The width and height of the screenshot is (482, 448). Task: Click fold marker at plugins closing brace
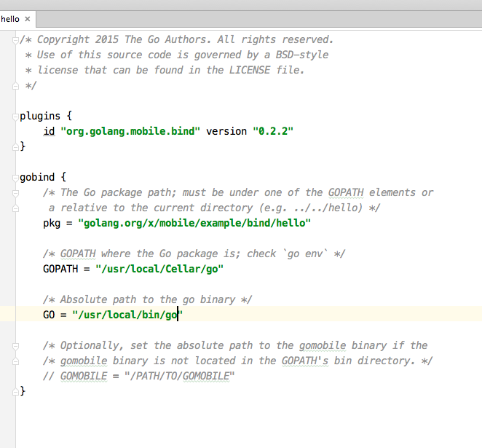(x=16, y=146)
